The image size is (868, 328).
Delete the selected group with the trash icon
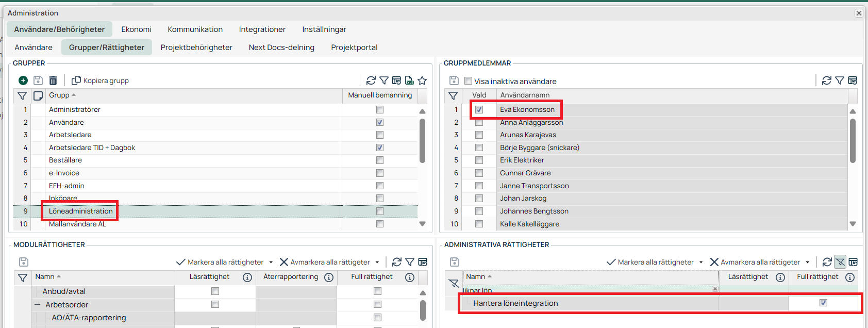coord(53,80)
